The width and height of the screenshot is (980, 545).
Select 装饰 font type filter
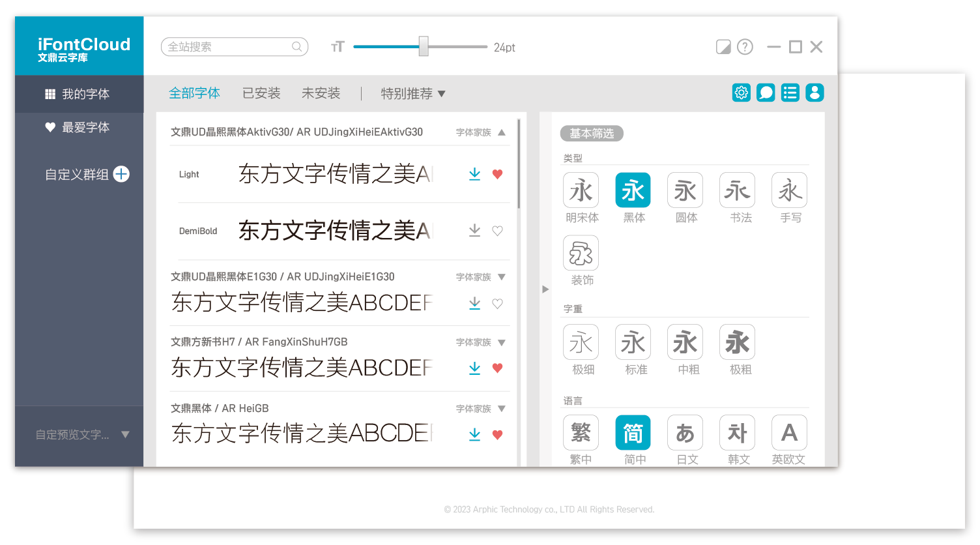coord(581,253)
